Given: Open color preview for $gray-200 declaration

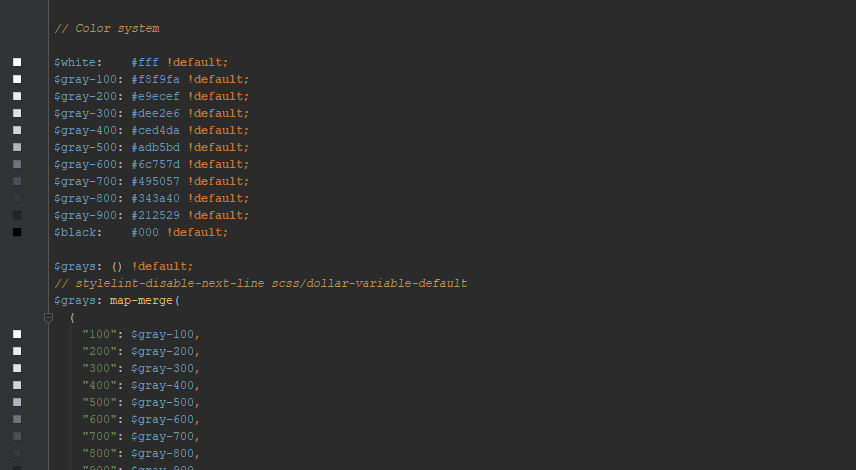Looking at the screenshot, I should (x=17, y=96).
